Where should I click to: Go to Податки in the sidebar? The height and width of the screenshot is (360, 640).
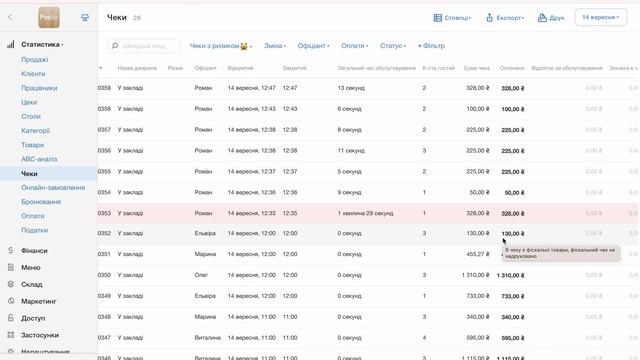(x=35, y=230)
